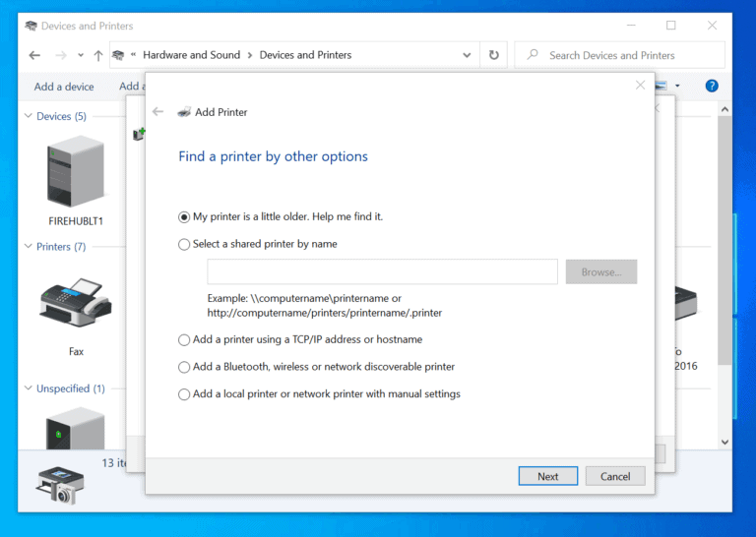Click the search magnifier icon
756x537 pixels.
[533, 54]
